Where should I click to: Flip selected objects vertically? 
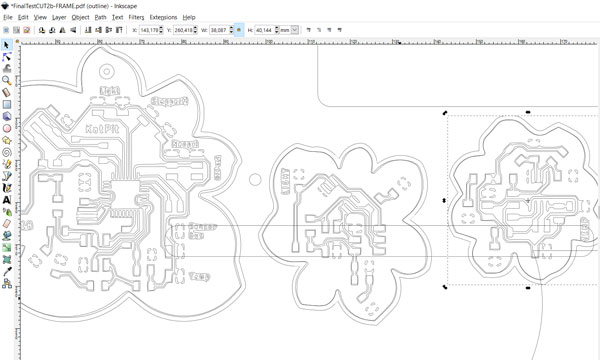pyautogui.click(x=73, y=29)
